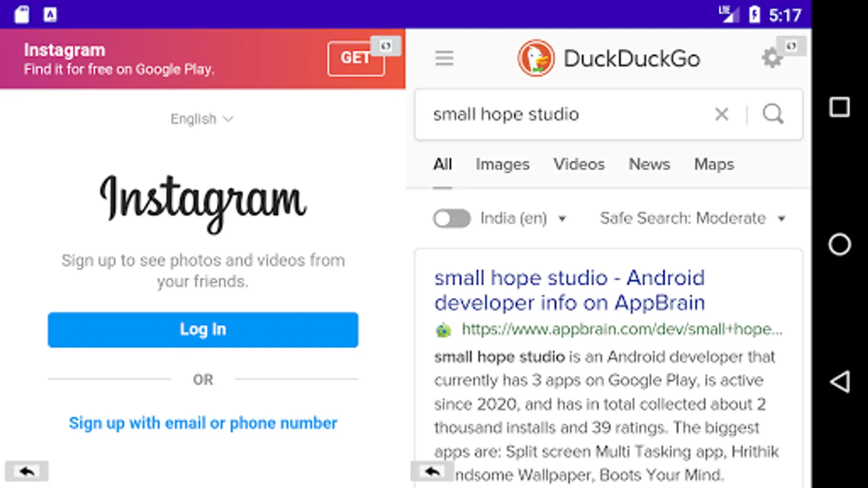Viewport: 868px width, 488px height.
Task: Switch to the News tab
Action: [649, 164]
